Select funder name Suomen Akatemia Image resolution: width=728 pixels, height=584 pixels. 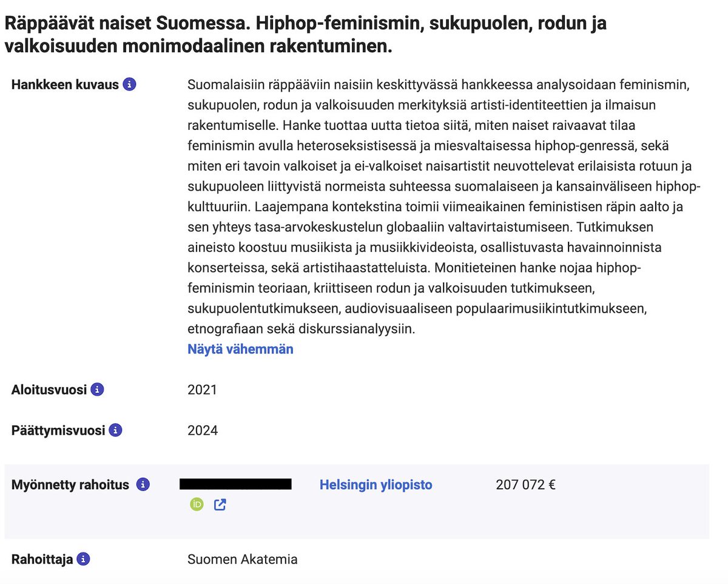pos(243,559)
